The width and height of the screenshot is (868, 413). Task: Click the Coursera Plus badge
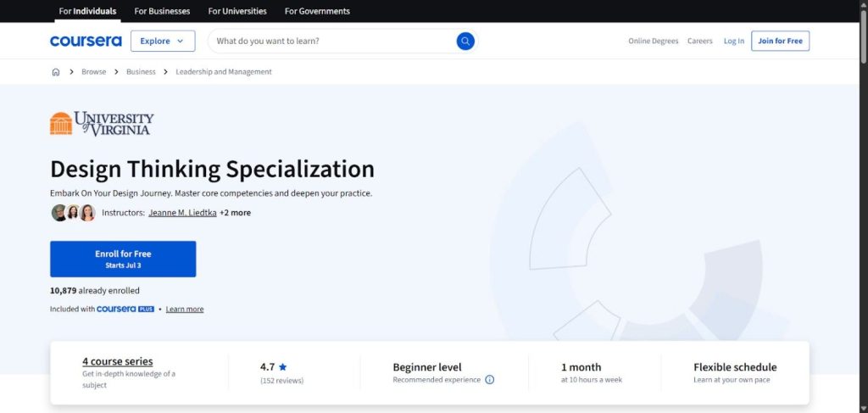[x=125, y=309]
